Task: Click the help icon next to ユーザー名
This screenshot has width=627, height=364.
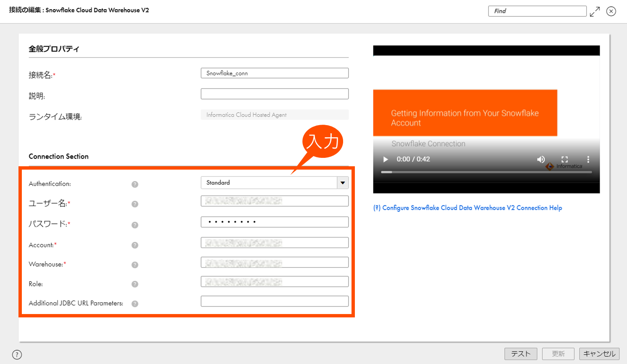Action: click(135, 204)
